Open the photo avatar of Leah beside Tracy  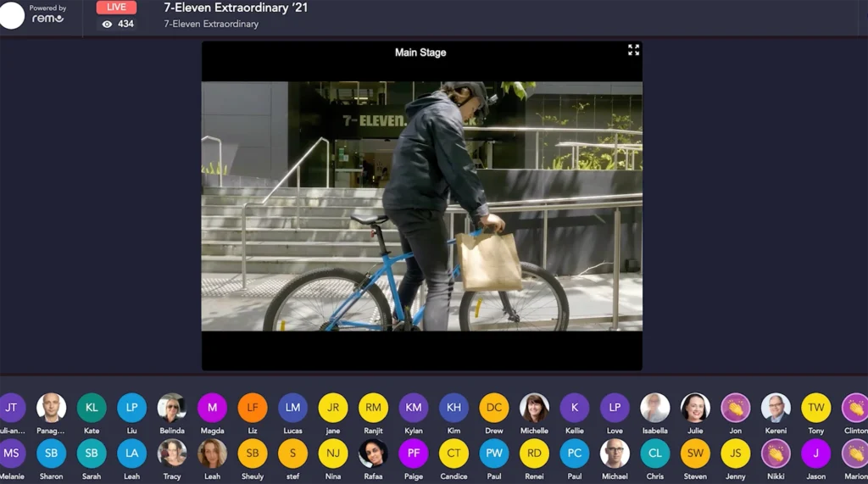tap(212, 453)
